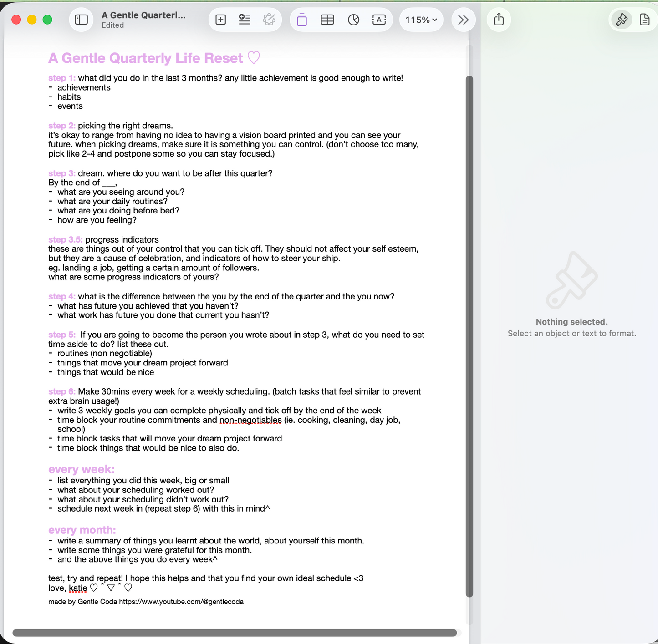Click the 'habits' list item
The image size is (658, 644).
point(69,97)
